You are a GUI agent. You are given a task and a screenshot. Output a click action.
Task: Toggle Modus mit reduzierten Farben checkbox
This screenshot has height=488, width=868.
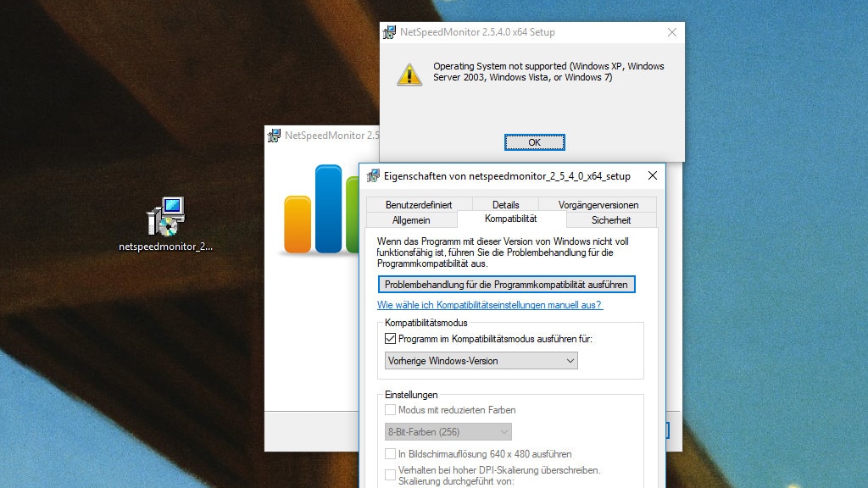(x=391, y=410)
